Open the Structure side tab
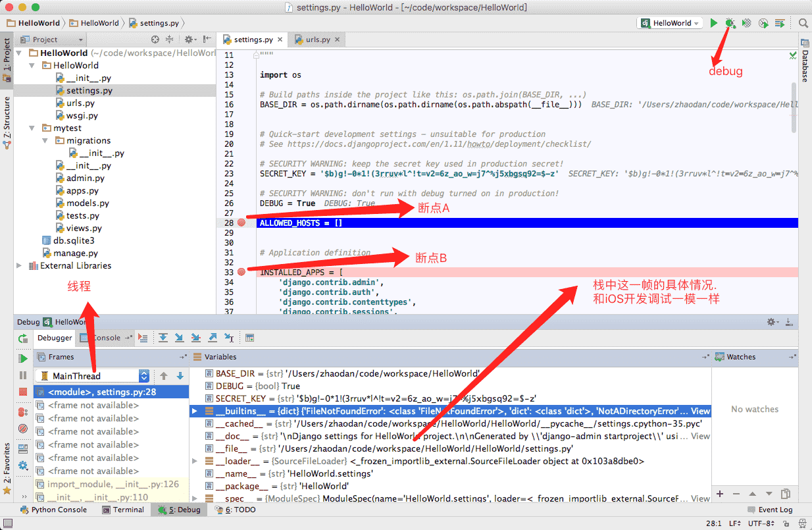This screenshot has height=530, width=812. click(x=7, y=124)
